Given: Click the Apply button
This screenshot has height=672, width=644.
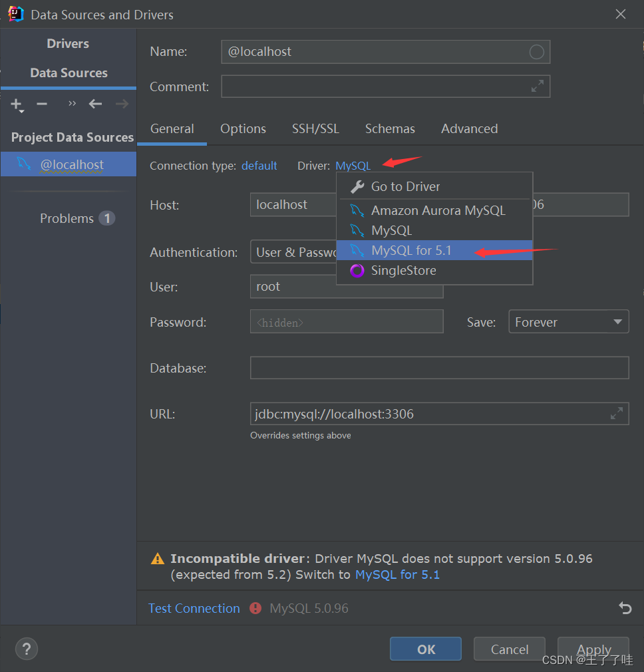Looking at the screenshot, I should [x=593, y=649].
